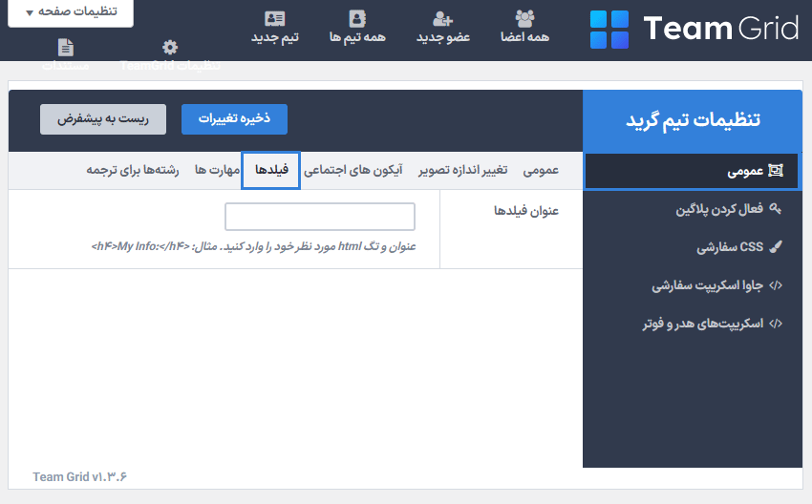Switch to the General (عمومی) tab
Viewport: 812px width, 504px height.
541,170
